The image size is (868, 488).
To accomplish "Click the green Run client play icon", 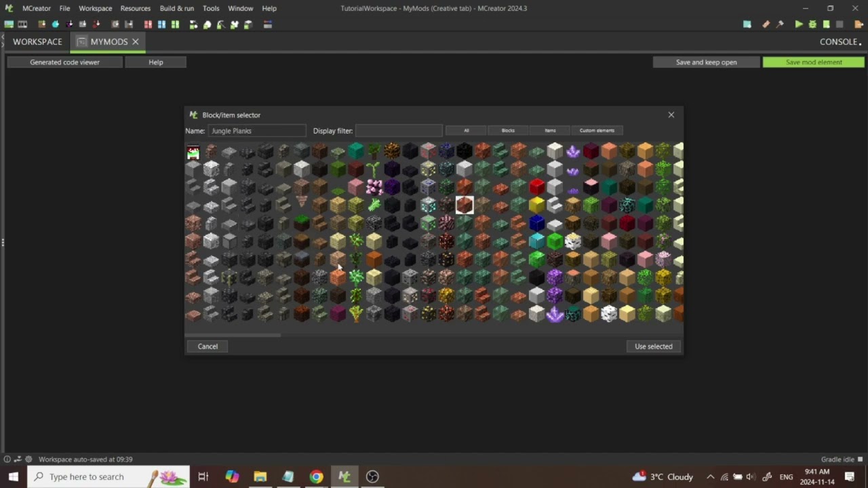I will tap(799, 24).
